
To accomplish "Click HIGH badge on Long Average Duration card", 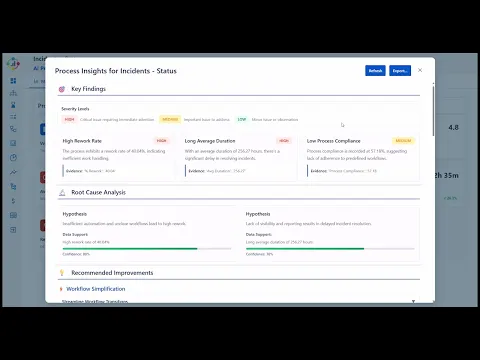I will [x=284, y=141].
